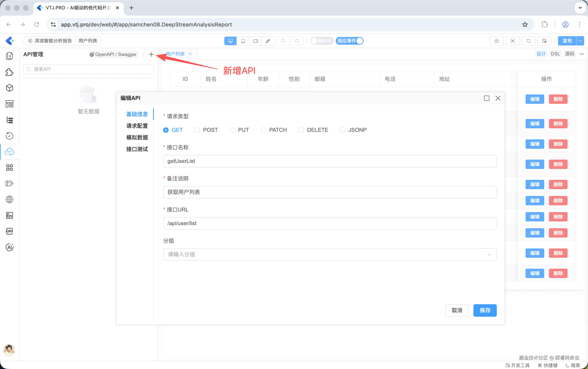Open the dropdown arrow beside 发布
The width and height of the screenshot is (588, 369).
(x=580, y=41)
